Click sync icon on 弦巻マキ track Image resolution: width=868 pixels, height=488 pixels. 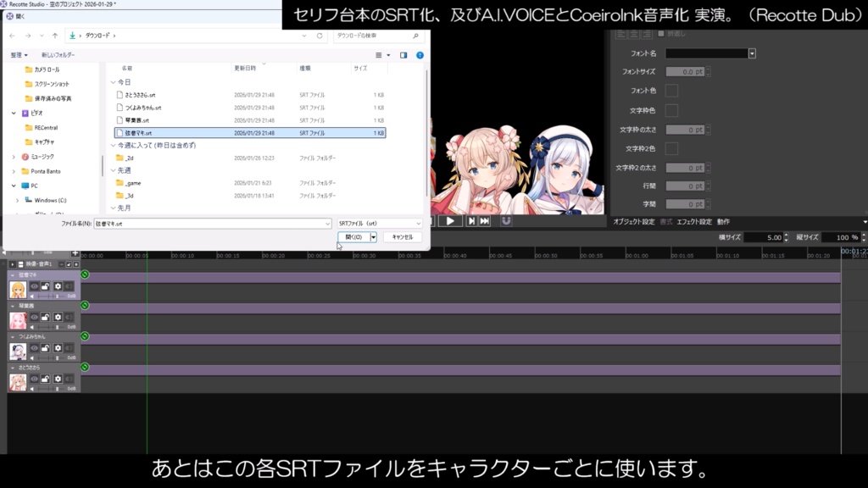85,274
